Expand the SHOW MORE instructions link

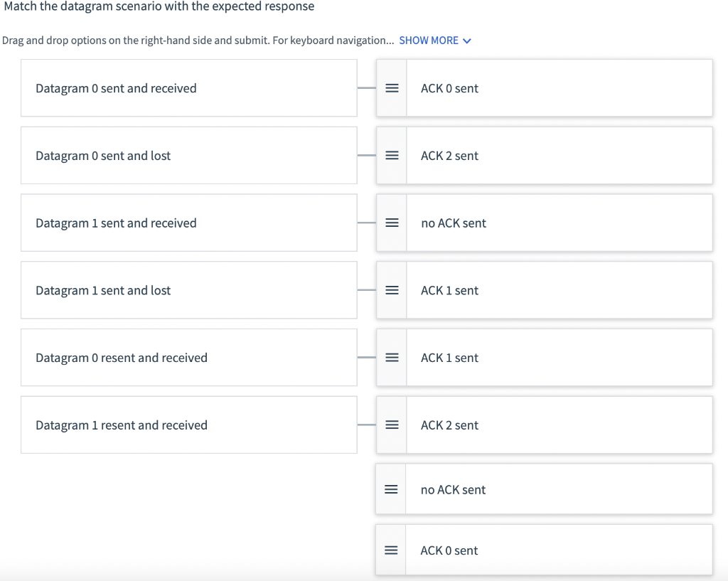pyautogui.click(x=434, y=41)
